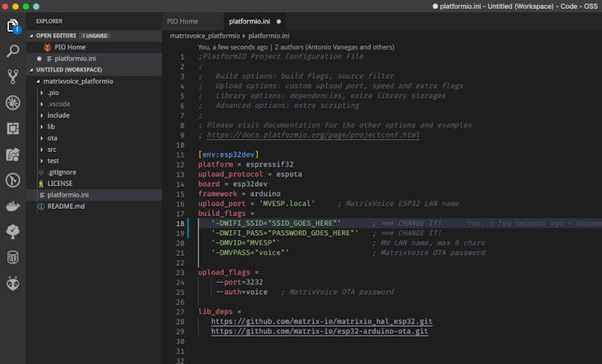Open platformio.ini in the workspace tree
The image size is (602, 364).
click(x=94, y=195)
